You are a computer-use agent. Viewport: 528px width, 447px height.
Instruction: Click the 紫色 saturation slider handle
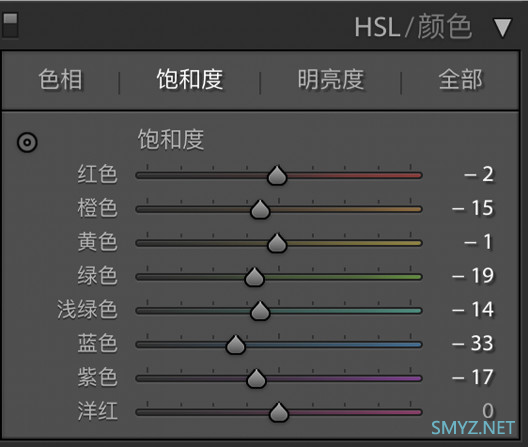256,379
